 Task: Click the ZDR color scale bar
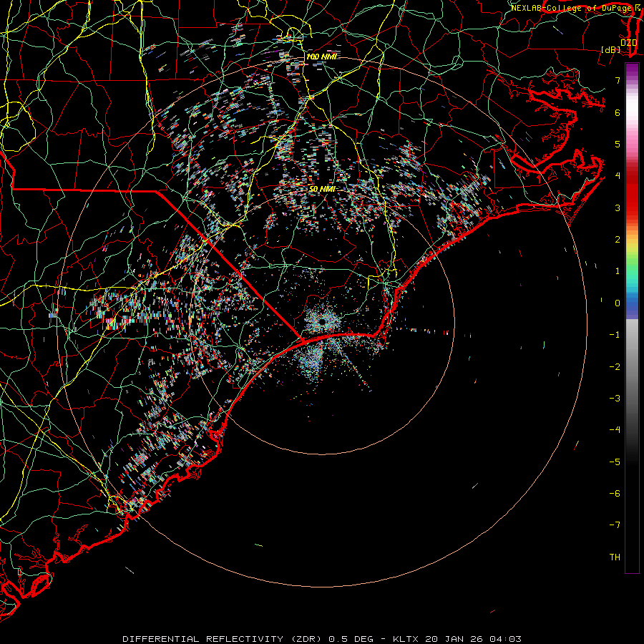(632, 318)
